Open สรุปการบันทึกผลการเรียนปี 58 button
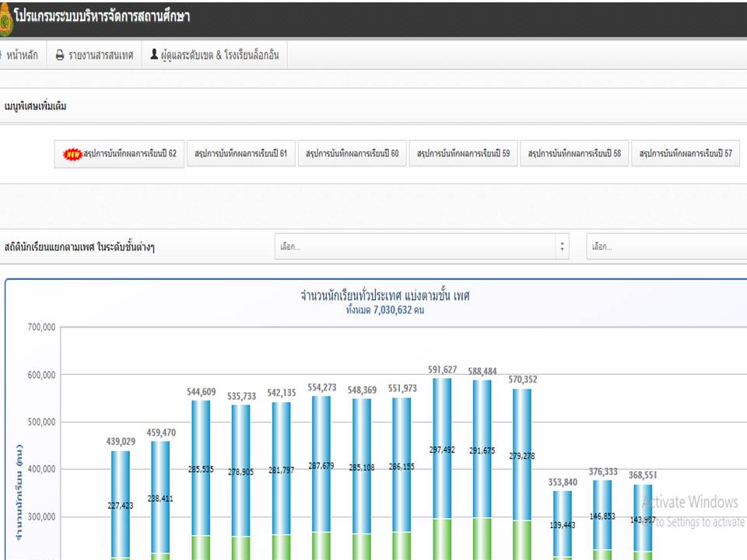Screen dimensions: 747x560 574,153
